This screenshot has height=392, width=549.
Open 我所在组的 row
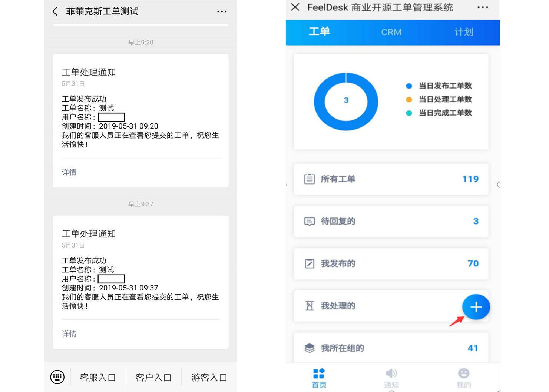pyautogui.click(x=391, y=347)
